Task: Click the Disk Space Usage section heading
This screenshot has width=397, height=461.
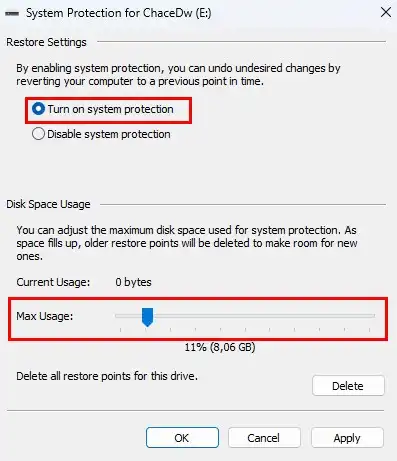Action: (x=48, y=204)
